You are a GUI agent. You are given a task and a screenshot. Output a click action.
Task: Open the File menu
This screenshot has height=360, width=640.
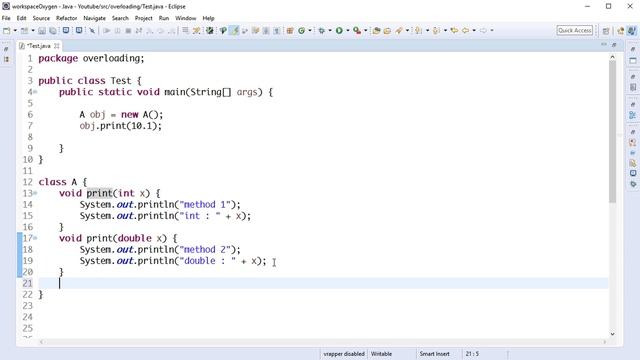(6, 18)
